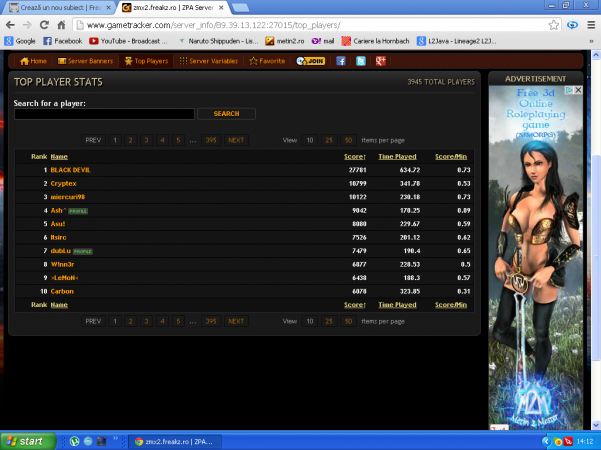Click the uTorrent quick launch icon
This screenshot has width=601, height=450.
pos(74,441)
